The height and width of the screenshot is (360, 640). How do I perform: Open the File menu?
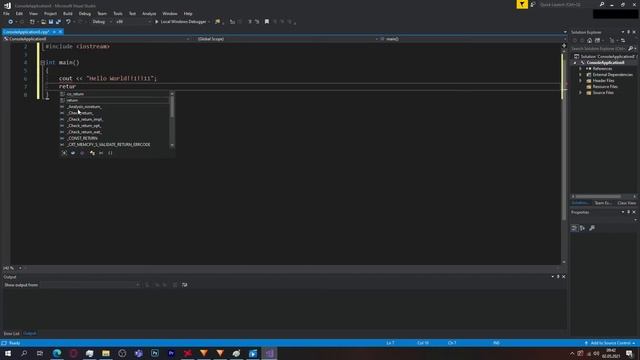click(x=6, y=13)
